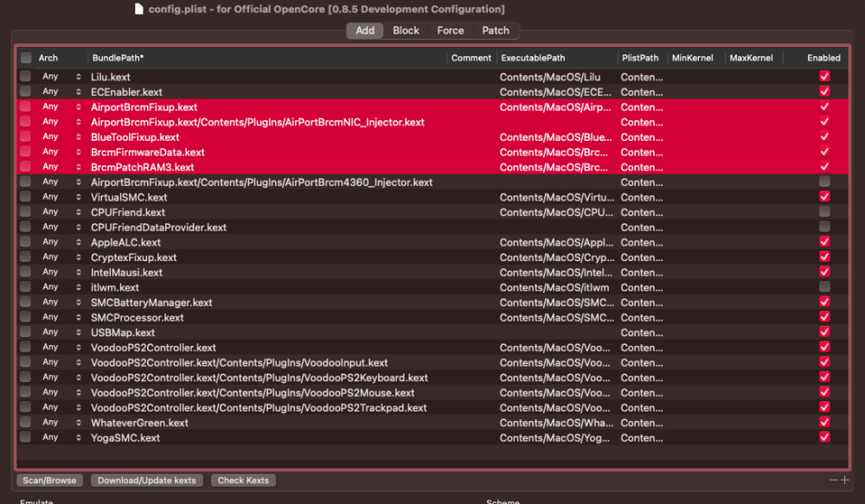Enable the AirPortBrcm4360_Injector.kext entry
This screenshot has width=865, height=504.
pos(824,182)
